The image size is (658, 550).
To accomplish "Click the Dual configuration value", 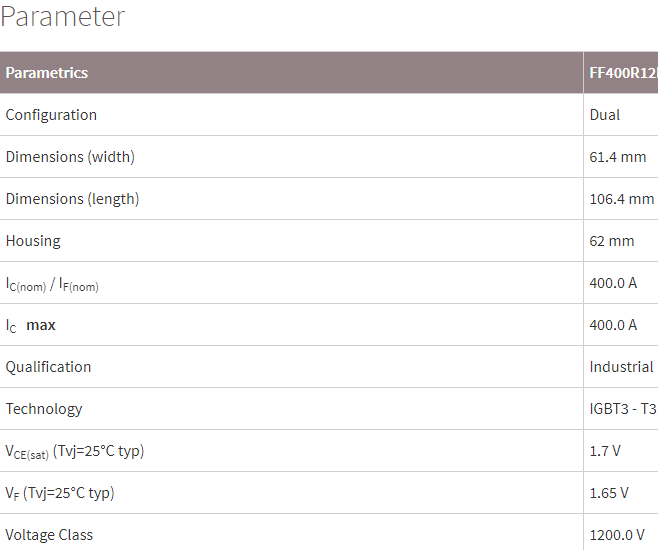I will (605, 115).
